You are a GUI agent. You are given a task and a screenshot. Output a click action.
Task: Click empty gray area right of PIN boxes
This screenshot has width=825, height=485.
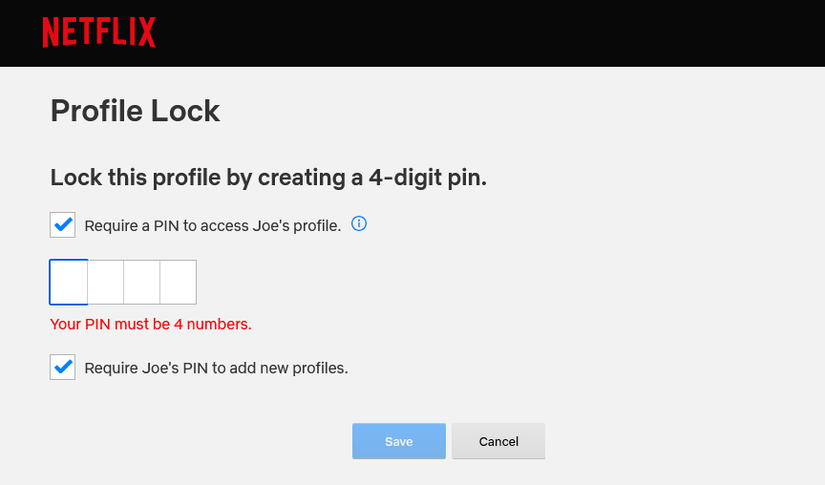click(450, 282)
